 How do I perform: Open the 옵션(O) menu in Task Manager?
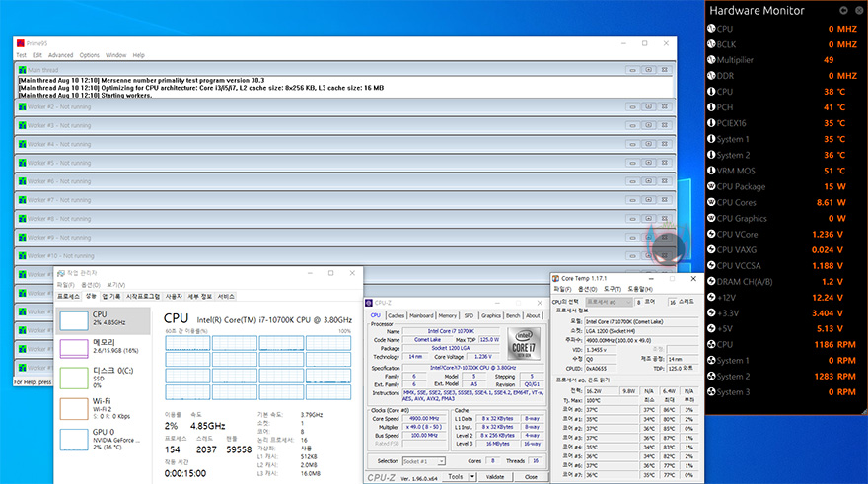90,285
